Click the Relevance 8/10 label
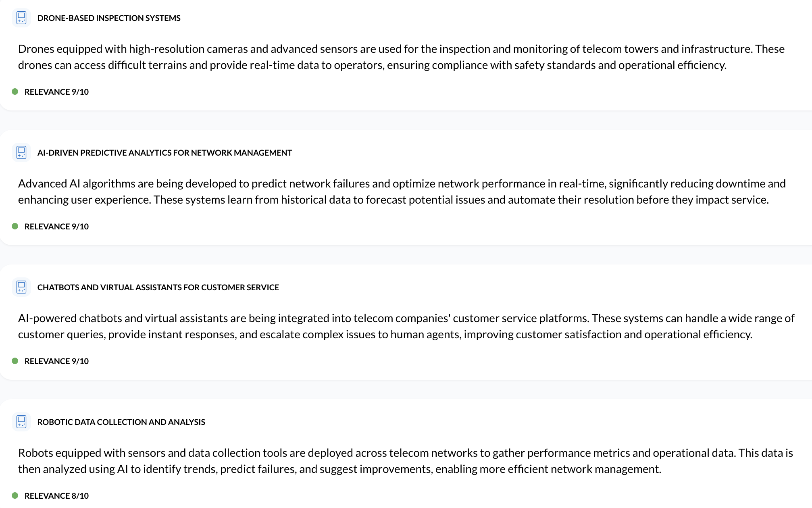 pos(56,496)
